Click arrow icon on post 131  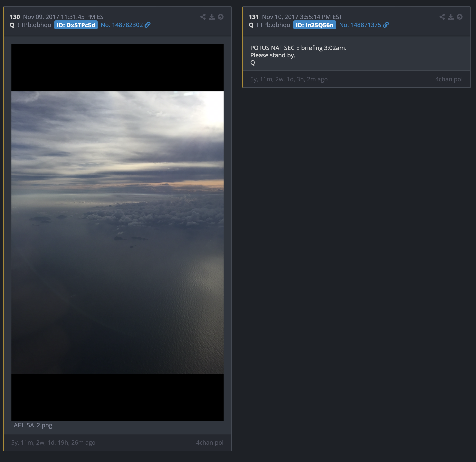(x=460, y=17)
